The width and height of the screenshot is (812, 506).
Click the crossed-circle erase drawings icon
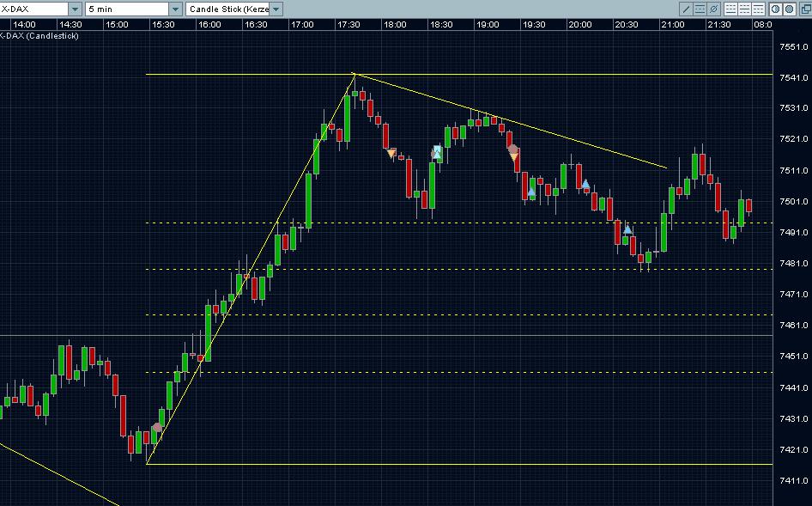pos(713,9)
